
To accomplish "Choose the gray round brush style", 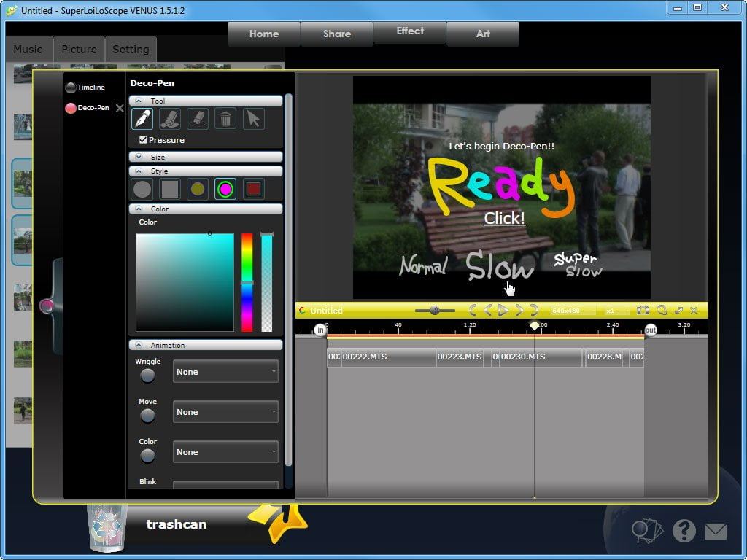I will pyautogui.click(x=142, y=189).
